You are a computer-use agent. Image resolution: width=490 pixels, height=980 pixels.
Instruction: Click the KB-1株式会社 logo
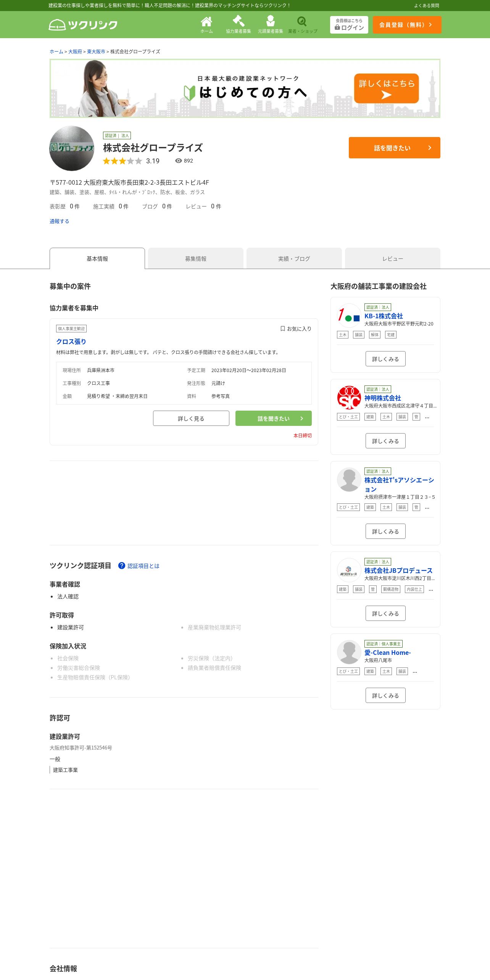[349, 316]
